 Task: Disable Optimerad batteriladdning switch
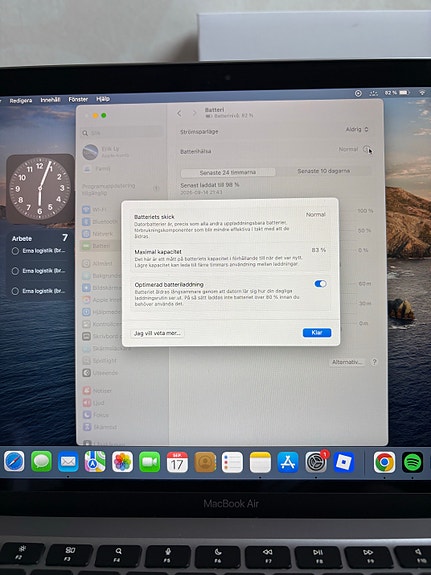coord(320,284)
